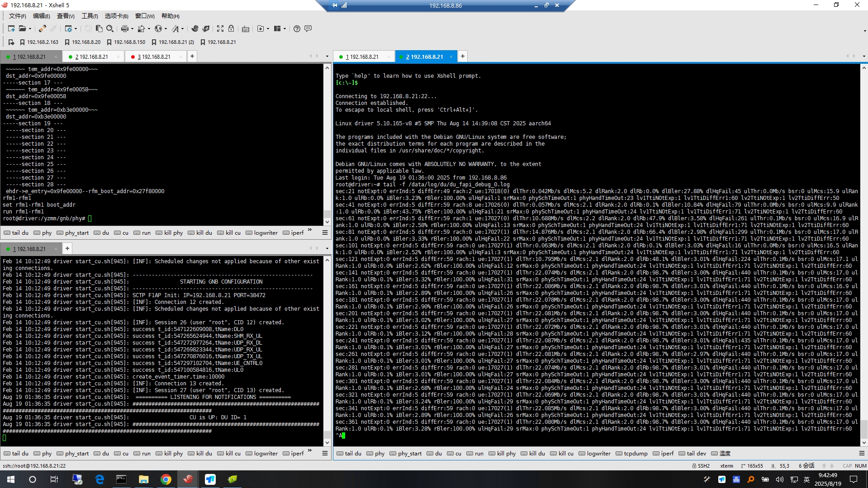This screenshot has width=868, height=488.
Task: Add new tab group plus-page icon
Action: click(x=261, y=28)
